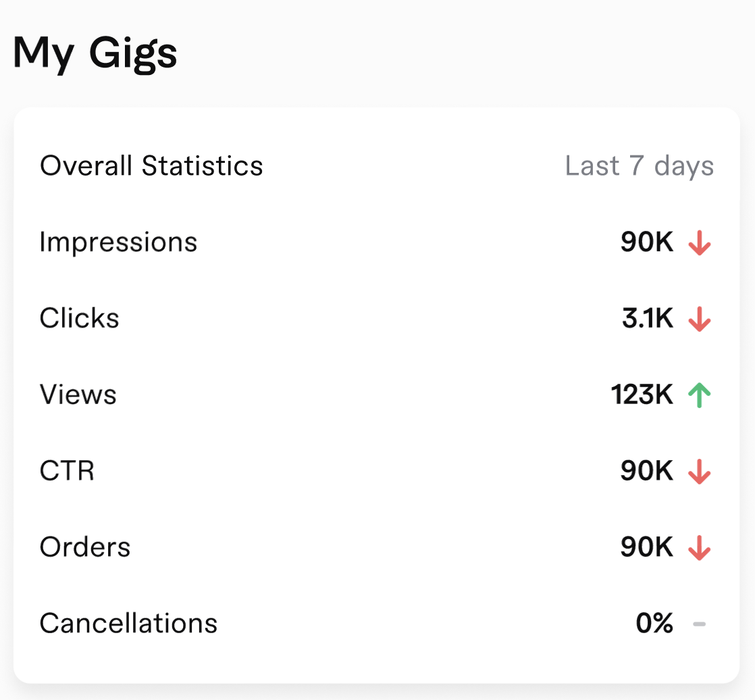Click the 90K Orders value
This screenshot has height=700, width=755.
[647, 548]
